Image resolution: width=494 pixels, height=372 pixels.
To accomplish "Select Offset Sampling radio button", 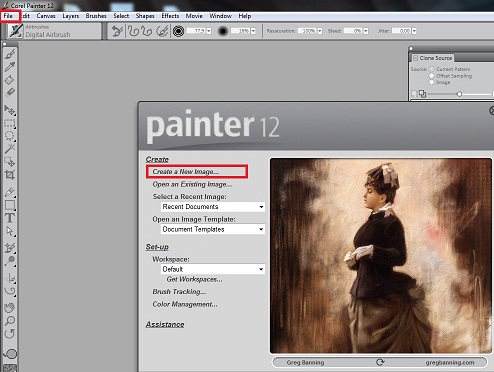I will coord(432,76).
